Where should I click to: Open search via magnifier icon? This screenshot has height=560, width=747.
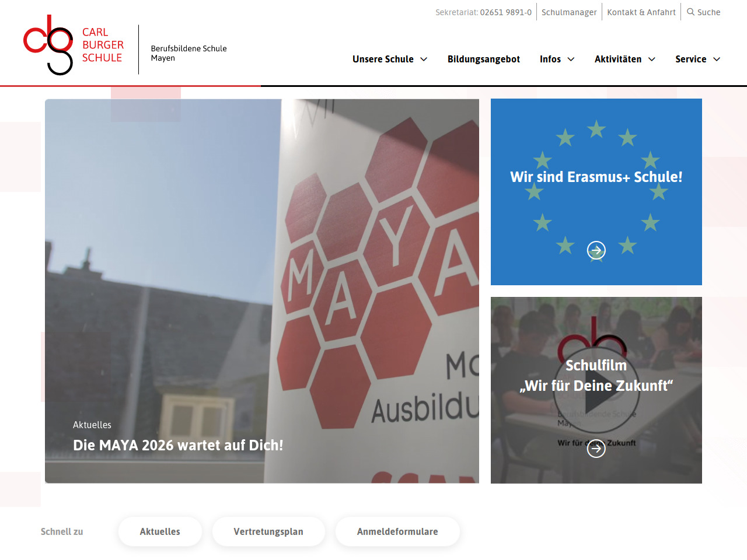[690, 12]
